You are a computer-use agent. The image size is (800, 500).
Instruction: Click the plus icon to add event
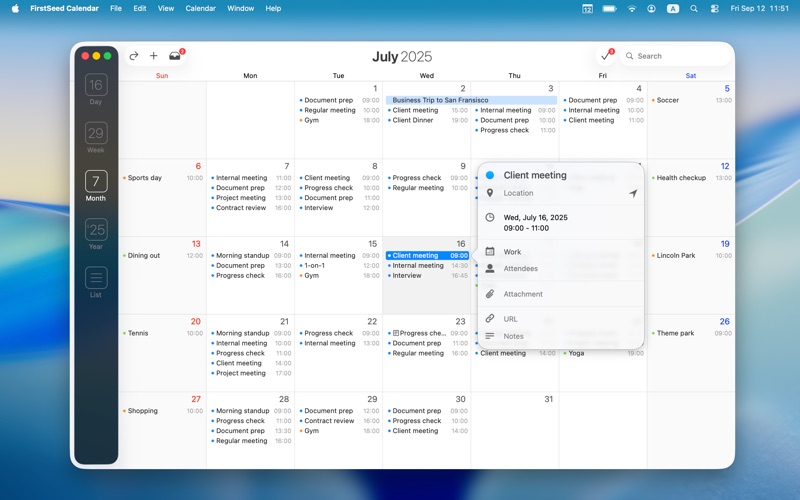153,56
